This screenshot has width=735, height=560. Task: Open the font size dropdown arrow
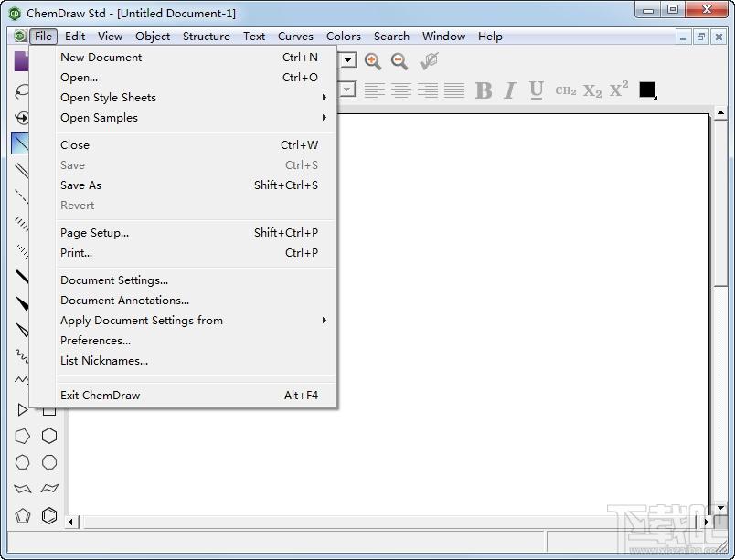tap(347, 89)
